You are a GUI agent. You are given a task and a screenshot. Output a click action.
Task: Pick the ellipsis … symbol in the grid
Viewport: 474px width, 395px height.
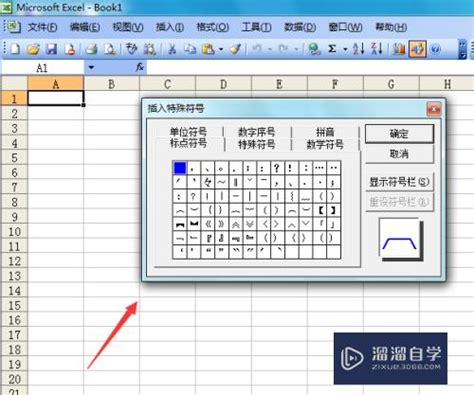pyautogui.click(x=319, y=168)
